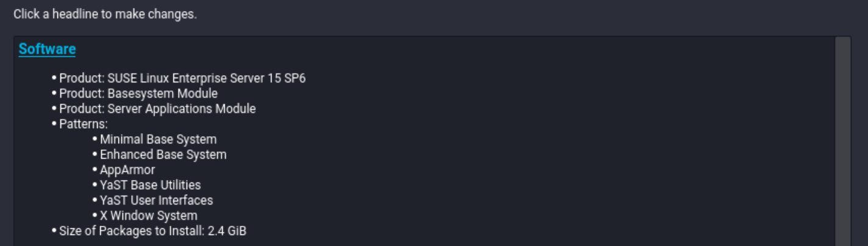Click the 'Click a headline to make changes' text
Viewport: 868px width, 246px height.
[105, 13]
